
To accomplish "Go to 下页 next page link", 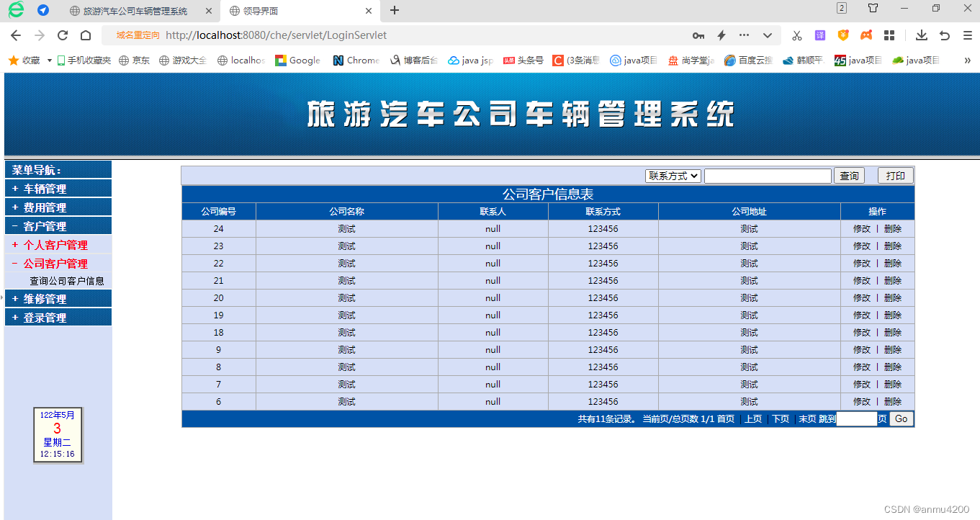I will coord(781,419).
